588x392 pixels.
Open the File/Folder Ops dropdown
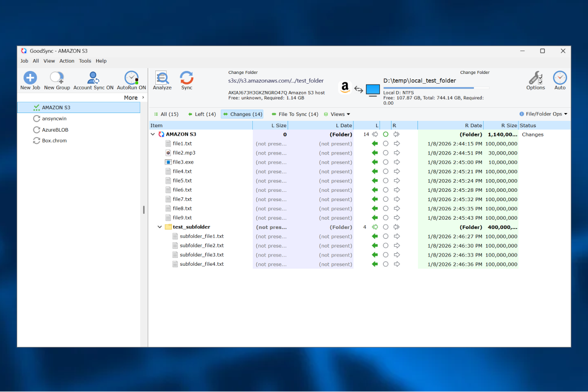point(543,114)
